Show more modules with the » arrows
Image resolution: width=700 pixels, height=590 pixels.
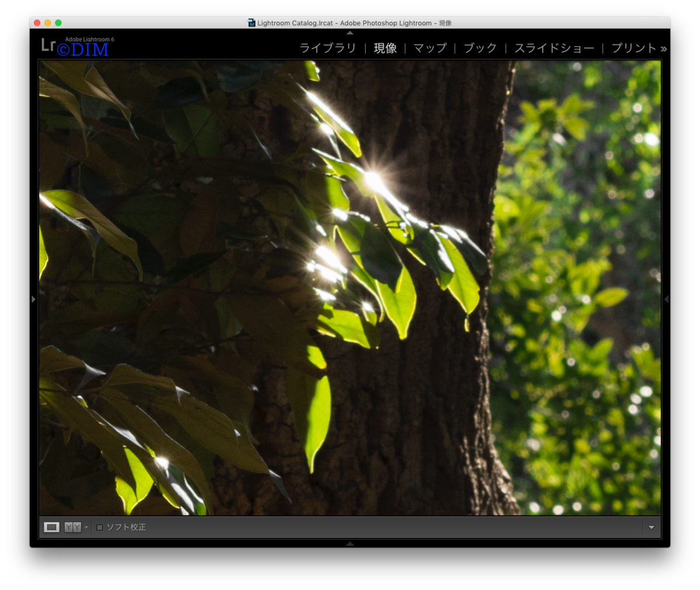pyautogui.click(x=664, y=49)
